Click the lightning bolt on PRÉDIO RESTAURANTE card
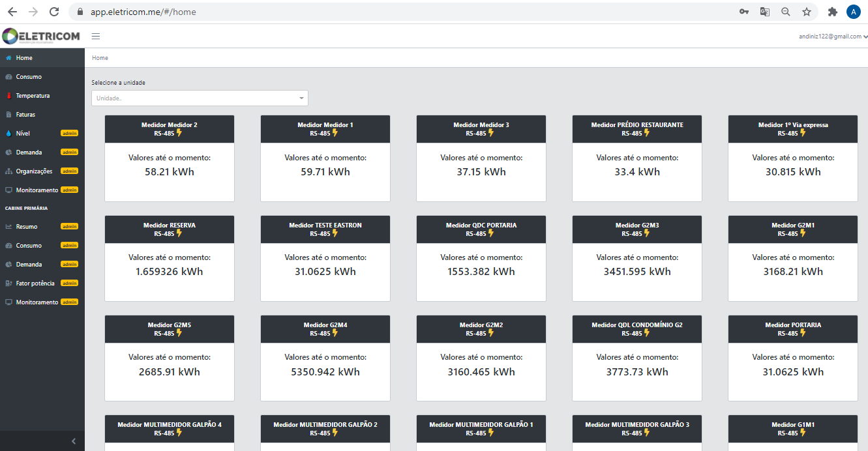This screenshot has height=451, width=868. point(647,133)
